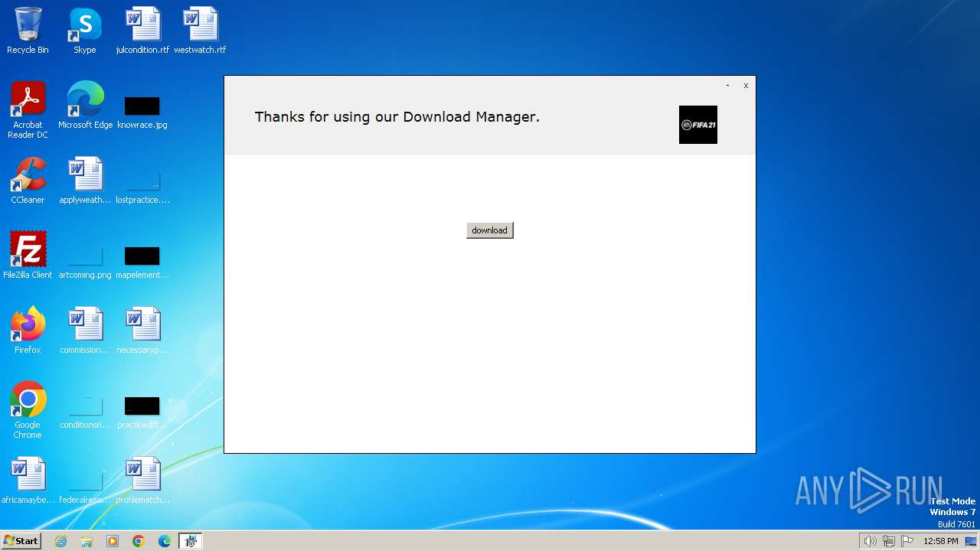The width and height of the screenshot is (980, 551).
Task: Select practicediff... file icon
Action: coord(142,412)
